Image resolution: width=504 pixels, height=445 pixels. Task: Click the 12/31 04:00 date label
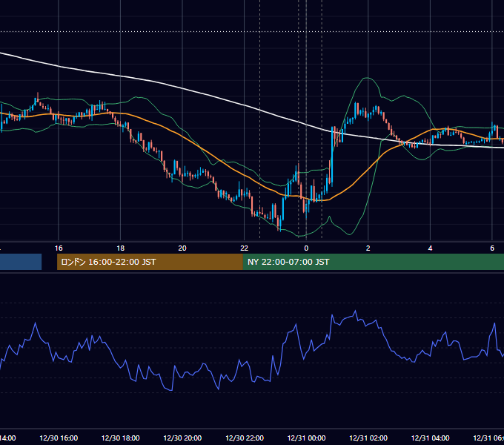coord(431,438)
